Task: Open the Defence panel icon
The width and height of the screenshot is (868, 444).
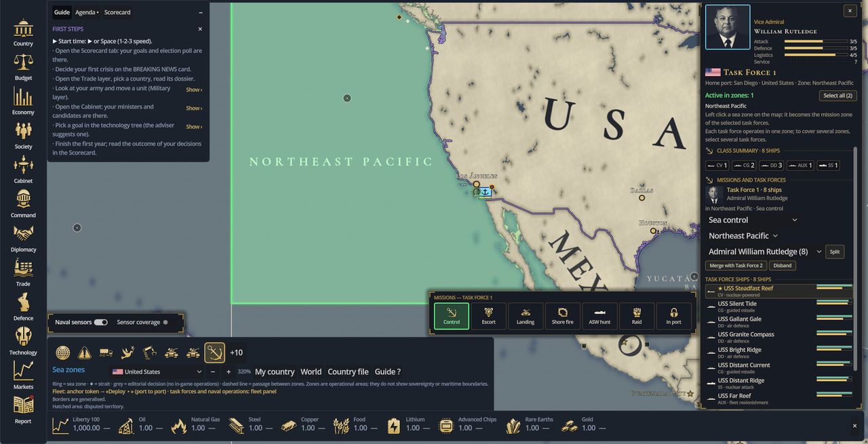Action: [23, 307]
